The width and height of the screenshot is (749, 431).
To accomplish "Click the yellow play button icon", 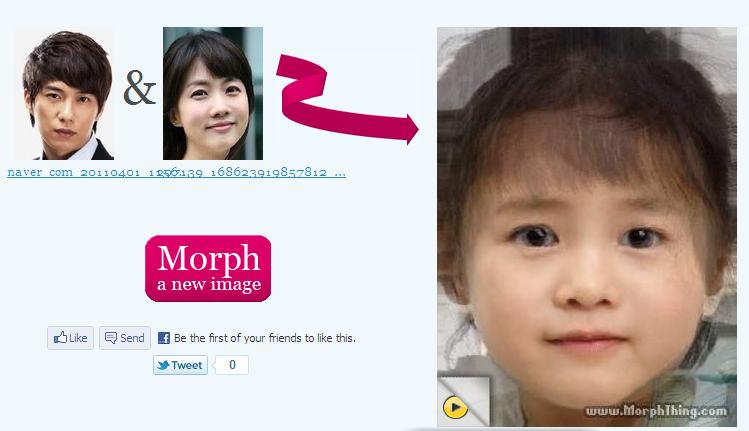I will pos(455,407).
